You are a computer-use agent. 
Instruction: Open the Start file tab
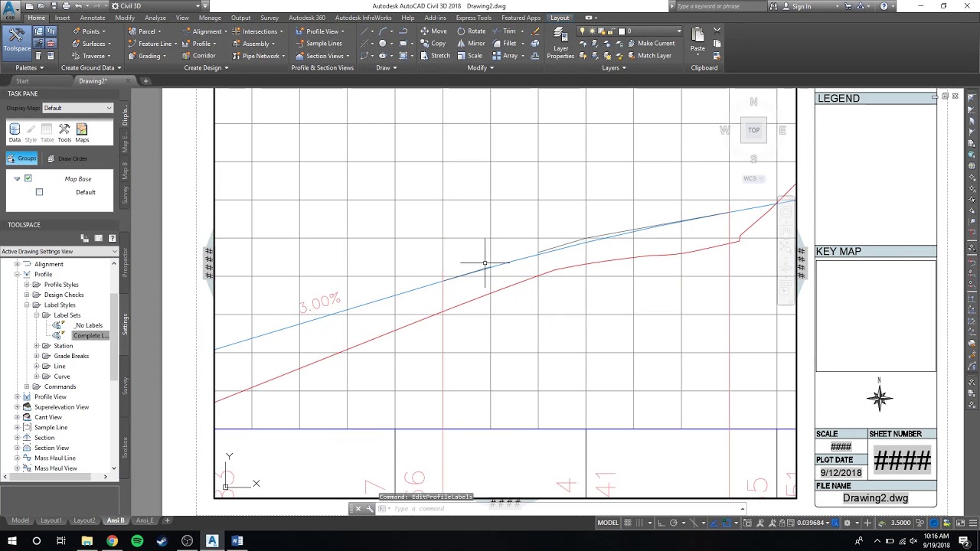[x=22, y=81]
